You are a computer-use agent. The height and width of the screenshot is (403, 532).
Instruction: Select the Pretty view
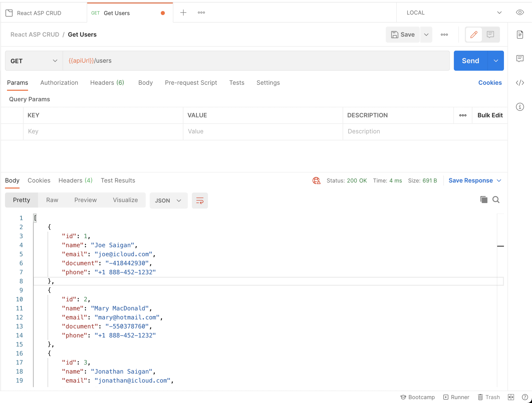(22, 200)
